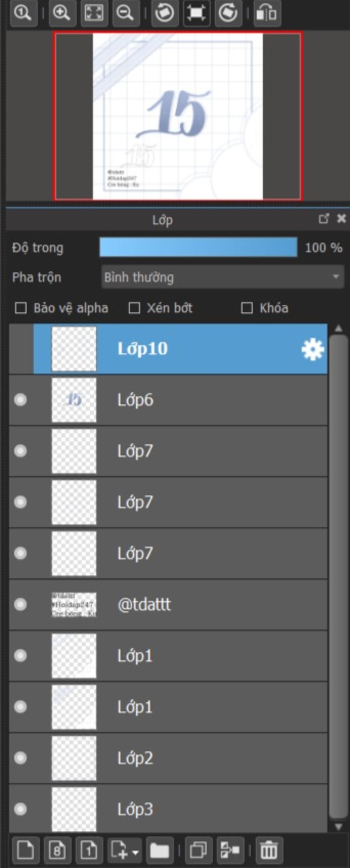Screen dimensions: 350x868
Task: Flip the canvas view horizontally
Action: click(x=267, y=13)
